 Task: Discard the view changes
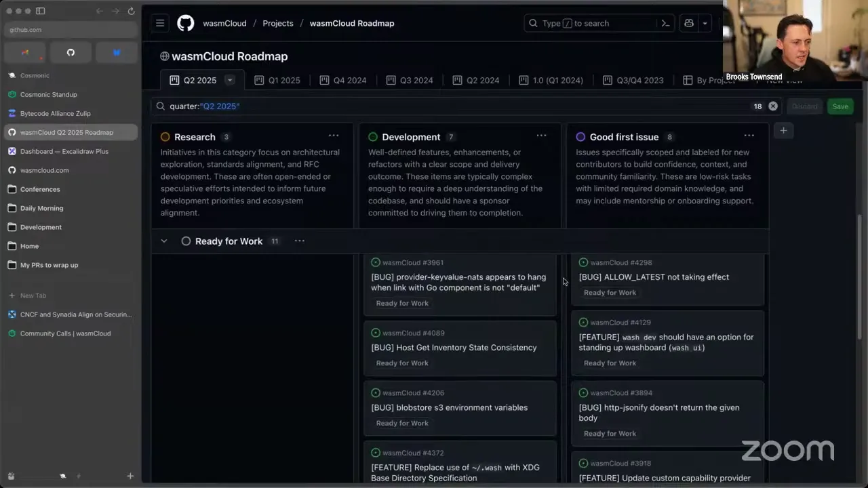tap(805, 106)
